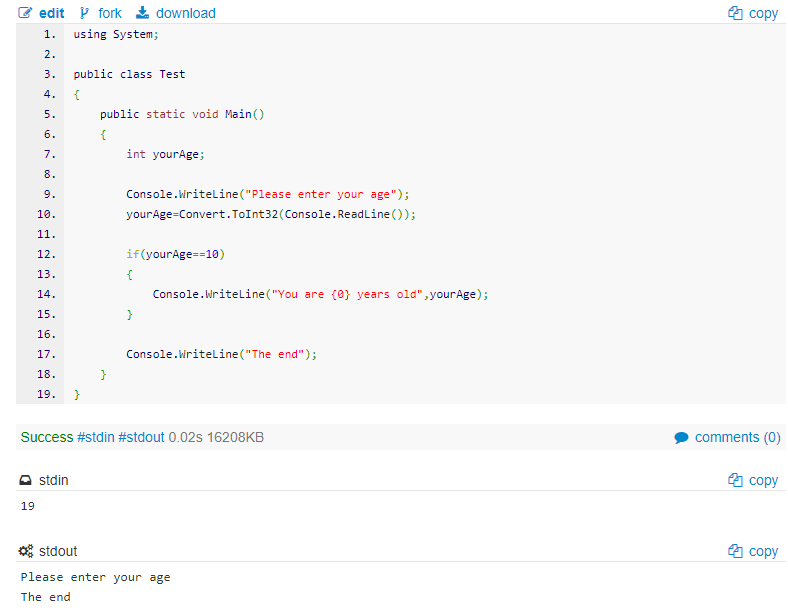Click the copy icon in the stdout section
The image size is (788, 610).
coord(735,551)
